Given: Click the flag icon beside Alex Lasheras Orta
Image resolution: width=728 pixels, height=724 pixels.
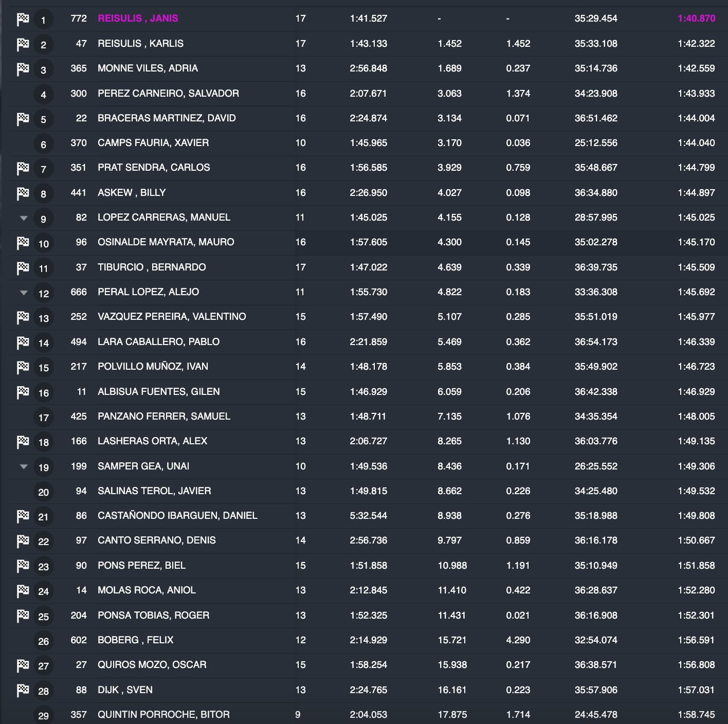Looking at the screenshot, I should click(x=23, y=442).
